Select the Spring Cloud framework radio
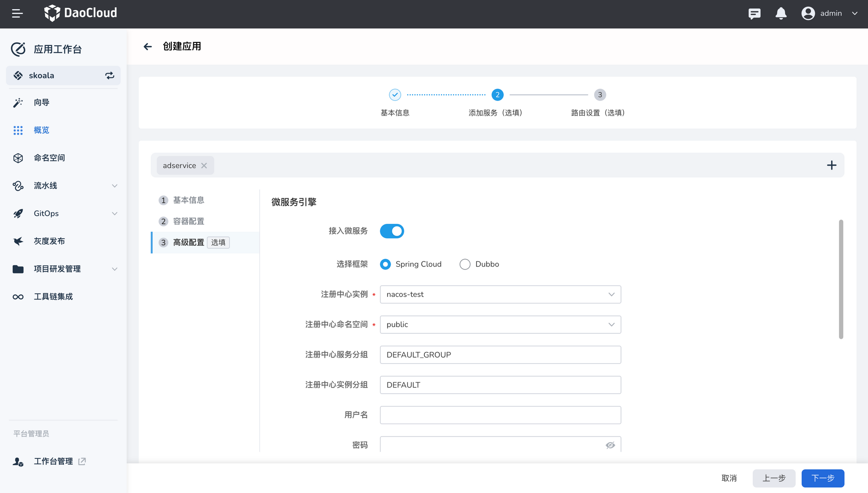Screen dimensions: 868x493 (x=385, y=264)
